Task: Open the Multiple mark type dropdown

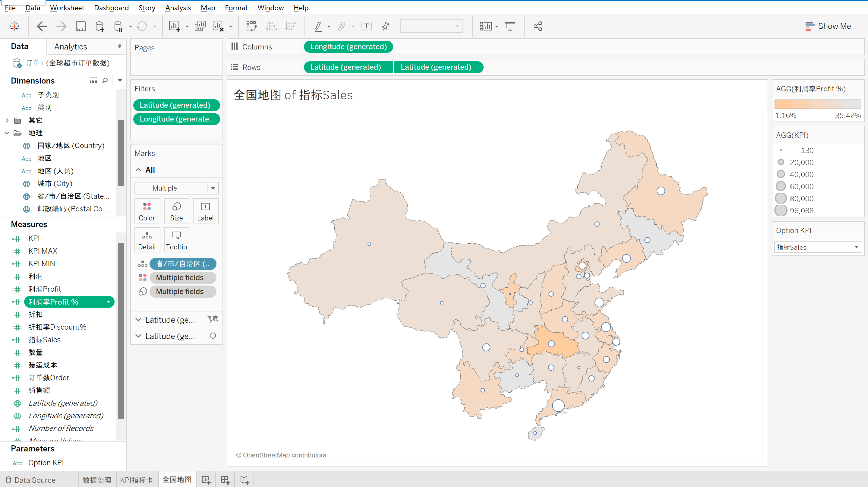Action: click(213, 188)
